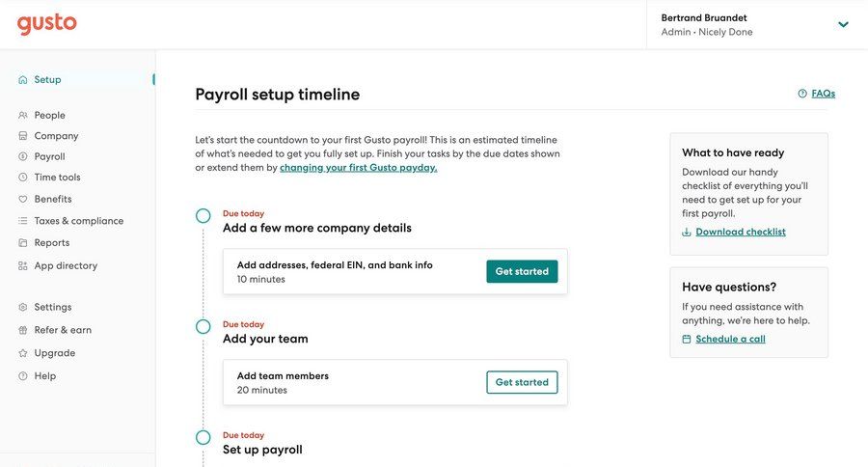Click Schedule a call link

point(730,340)
